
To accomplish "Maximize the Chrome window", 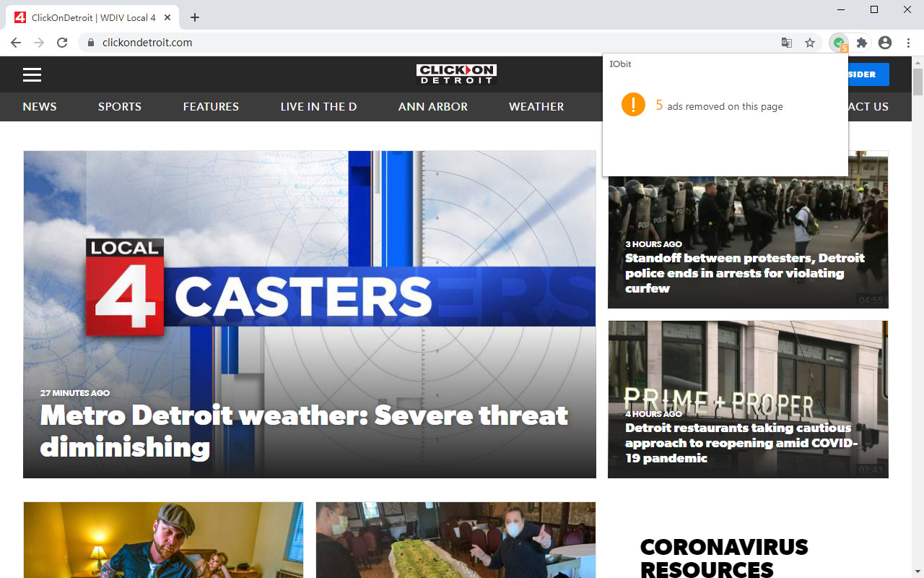I will click(x=874, y=9).
